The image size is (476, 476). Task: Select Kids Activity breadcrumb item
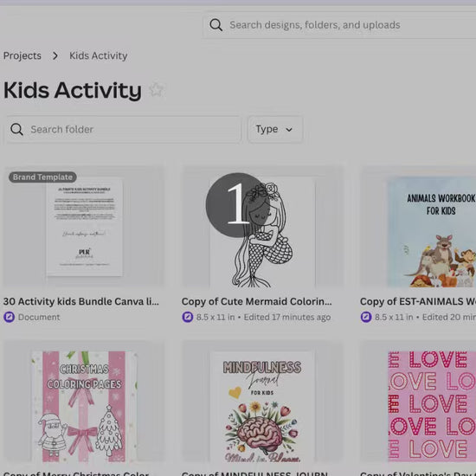tap(99, 56)
